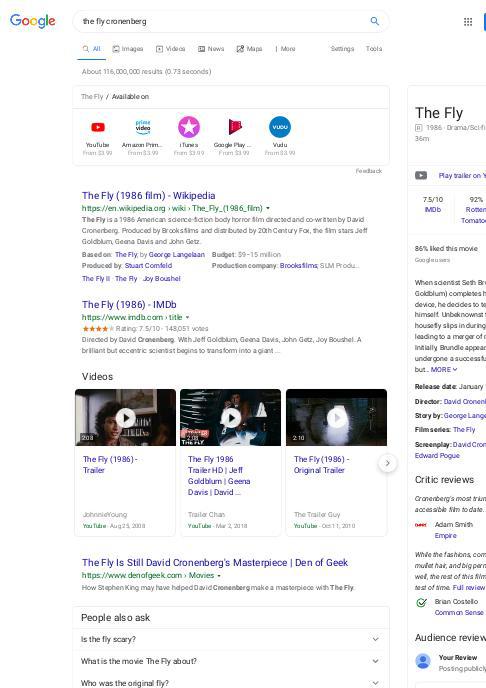Play trailer via YouTube icon in side panel
The width and height of the screenshot is (486, 688).
click(421, 176)
